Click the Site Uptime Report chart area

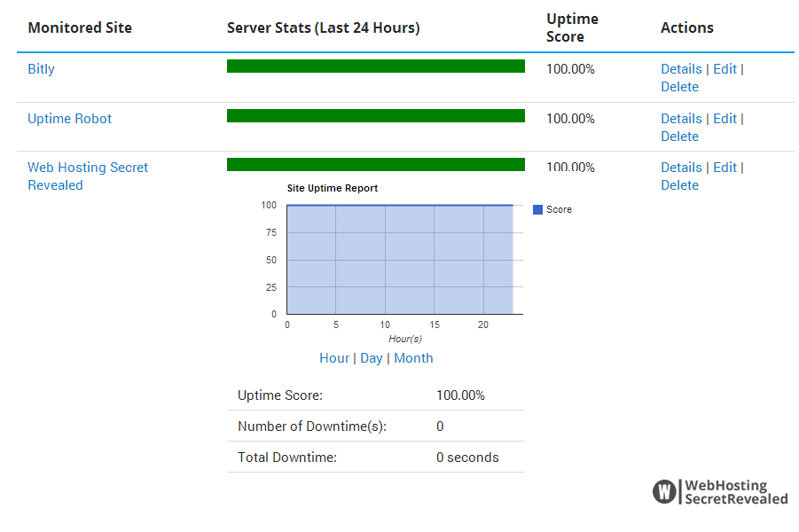[404, 260]
